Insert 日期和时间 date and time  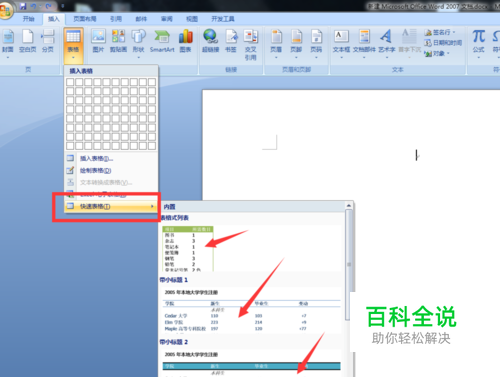click(443, 43)
